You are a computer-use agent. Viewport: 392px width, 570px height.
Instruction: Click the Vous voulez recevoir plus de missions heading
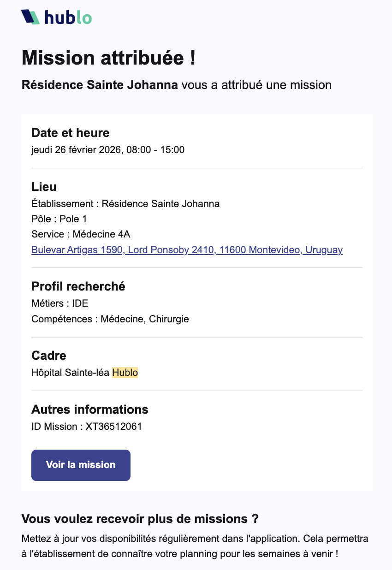140,519
